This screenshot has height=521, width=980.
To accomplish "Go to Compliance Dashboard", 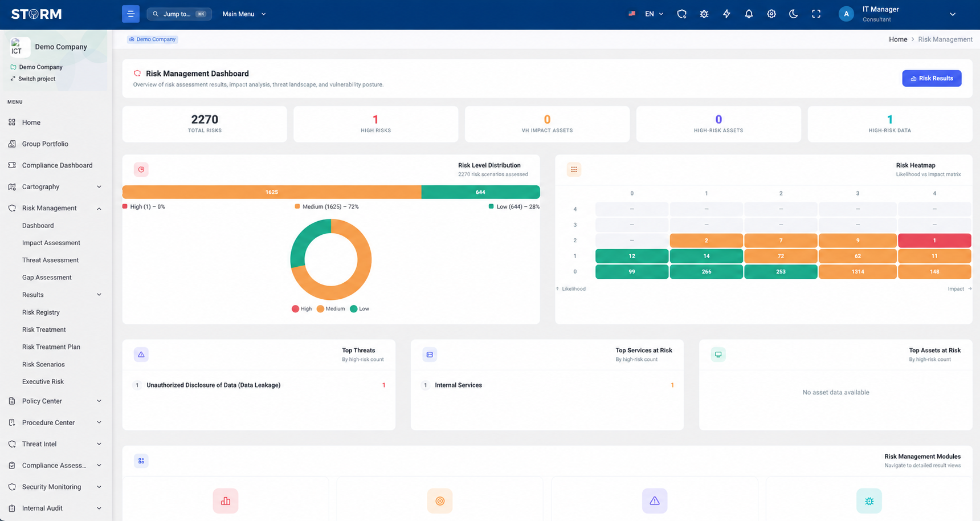I will (56, 165).
